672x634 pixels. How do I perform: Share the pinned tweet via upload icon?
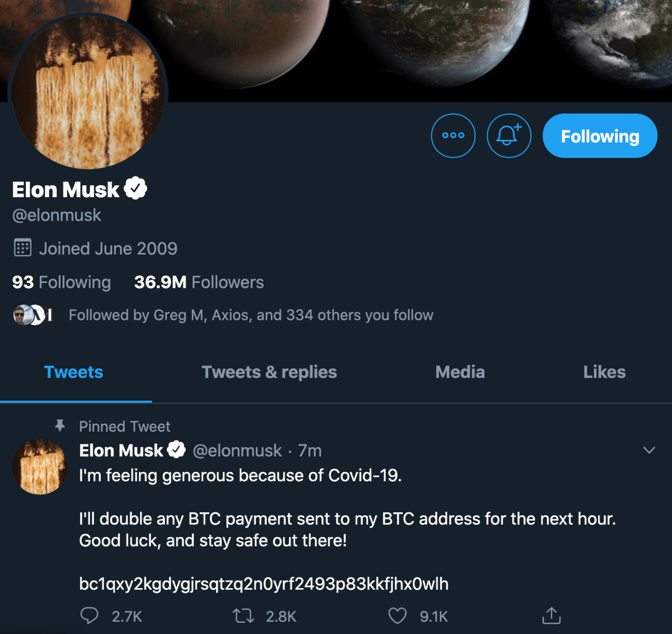point(551,616)
